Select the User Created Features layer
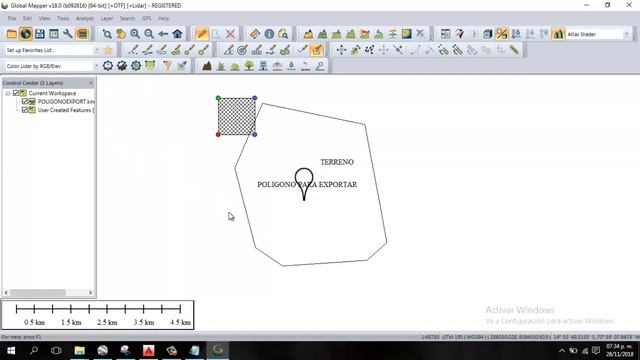 pyautogui.click(x=65, y=110)
